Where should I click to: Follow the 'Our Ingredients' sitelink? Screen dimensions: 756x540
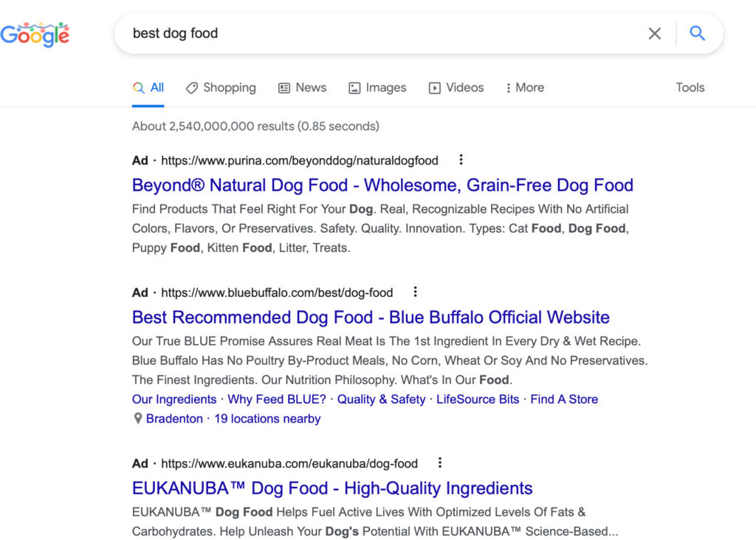coord(174,400)
